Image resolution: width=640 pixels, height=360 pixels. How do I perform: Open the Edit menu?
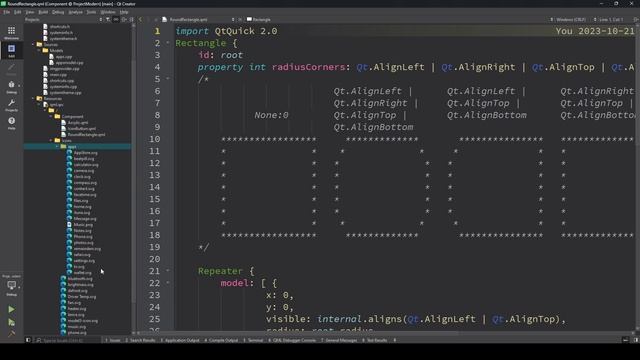click(18, 12)
